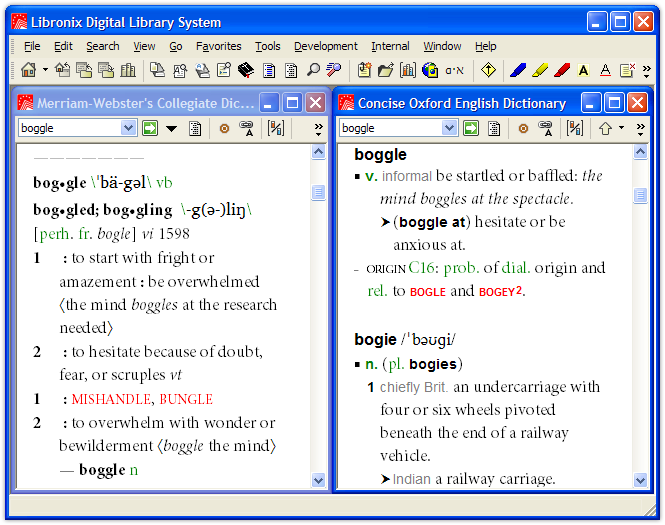Click green Go arrow in Merriam-Webster window
This screenshot has height=525, width=665.
coord(150,128)
